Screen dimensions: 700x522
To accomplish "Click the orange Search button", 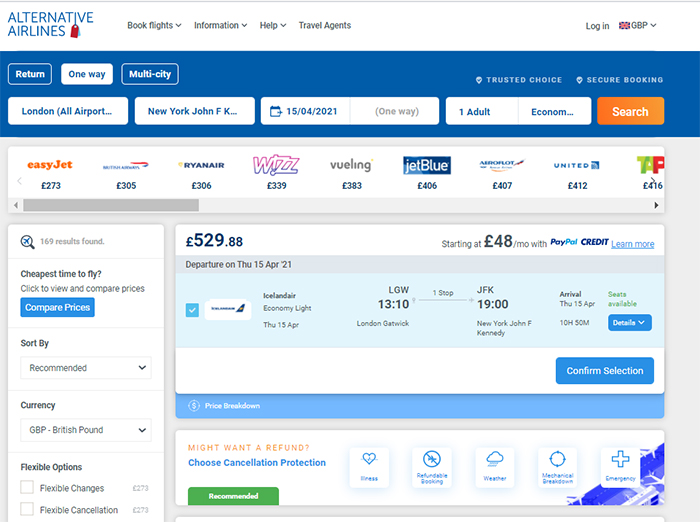I will pos(630,111).
